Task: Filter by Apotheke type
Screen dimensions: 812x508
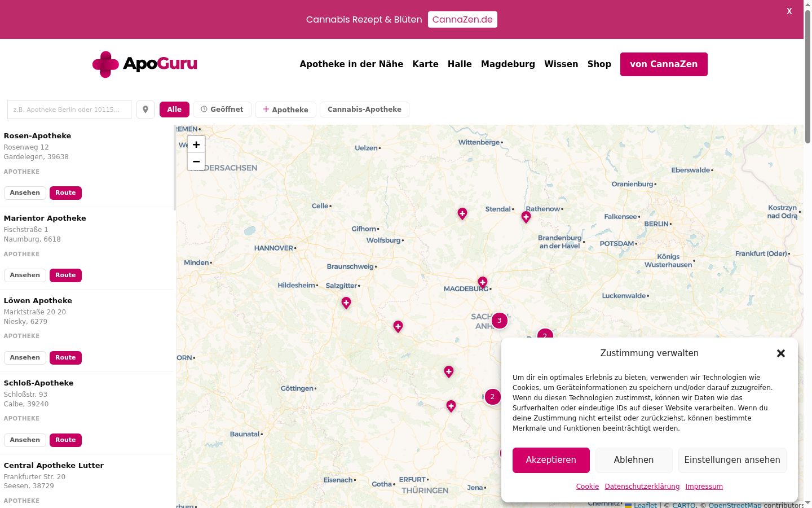Action: [286, 110]
